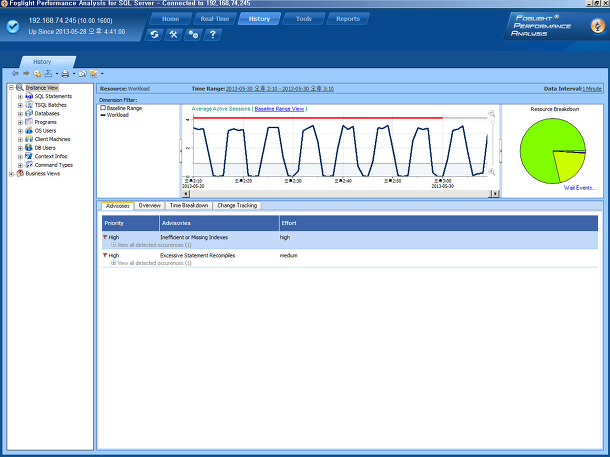Image resolution: width=610 pixels, height=457 pixels.
Task: Click the zoom out magnifier on chart
Action: tap(492, 114)
